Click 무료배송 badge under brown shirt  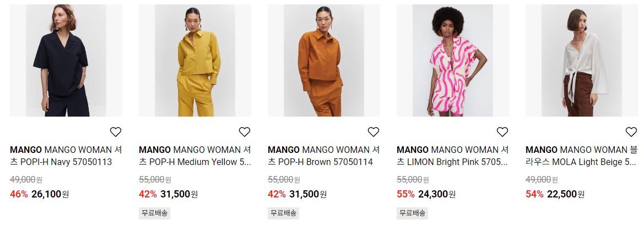tap(283, 213)
